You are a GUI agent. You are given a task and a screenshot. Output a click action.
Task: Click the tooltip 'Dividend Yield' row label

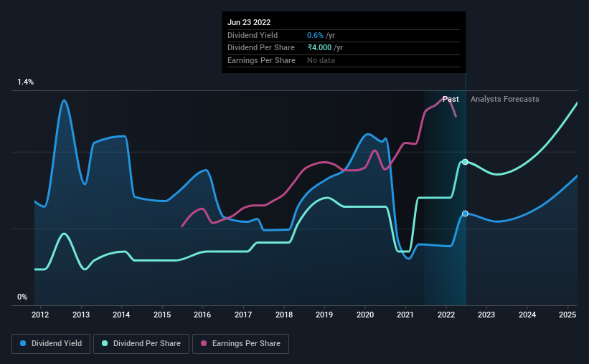pos(253,35)
